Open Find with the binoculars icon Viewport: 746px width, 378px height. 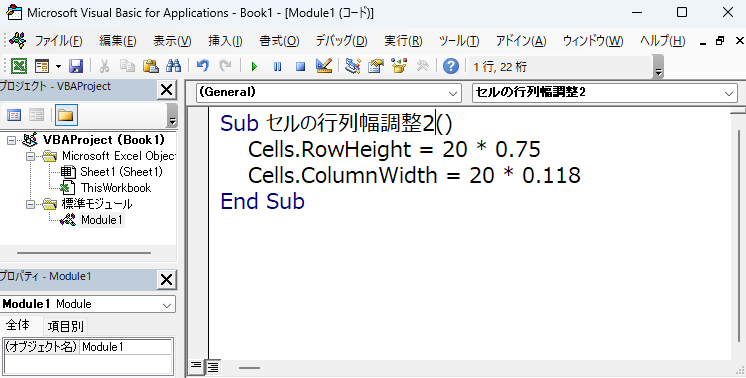[x=174, y=66]
